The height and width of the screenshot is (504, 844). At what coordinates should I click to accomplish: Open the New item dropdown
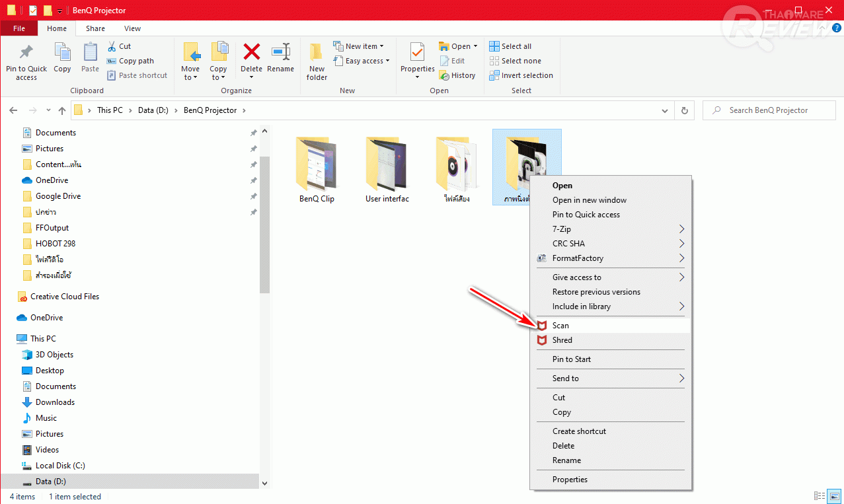pyautogui.click(x=359, y=46)
